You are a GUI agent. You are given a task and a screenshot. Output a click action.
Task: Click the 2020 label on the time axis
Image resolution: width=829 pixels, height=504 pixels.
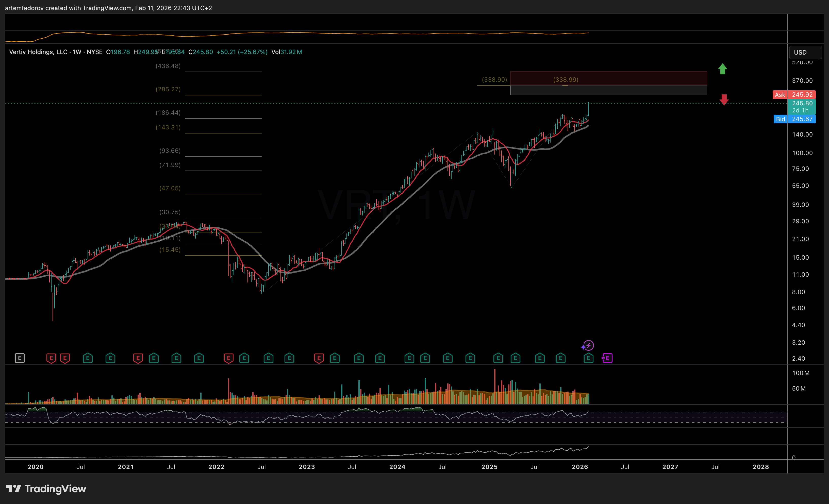tap(35, 467)
